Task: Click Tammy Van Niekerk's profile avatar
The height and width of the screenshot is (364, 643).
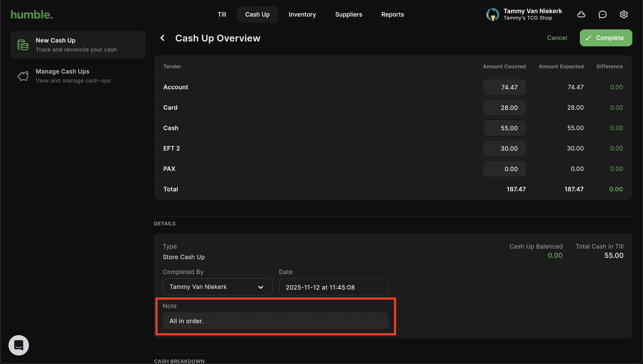Action: 492,14
